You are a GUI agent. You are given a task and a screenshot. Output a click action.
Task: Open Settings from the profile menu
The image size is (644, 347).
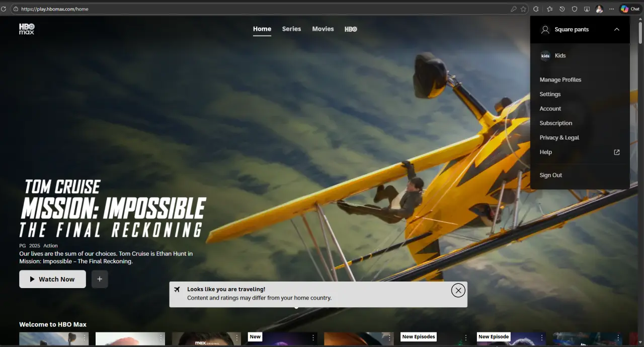[550, 94]
